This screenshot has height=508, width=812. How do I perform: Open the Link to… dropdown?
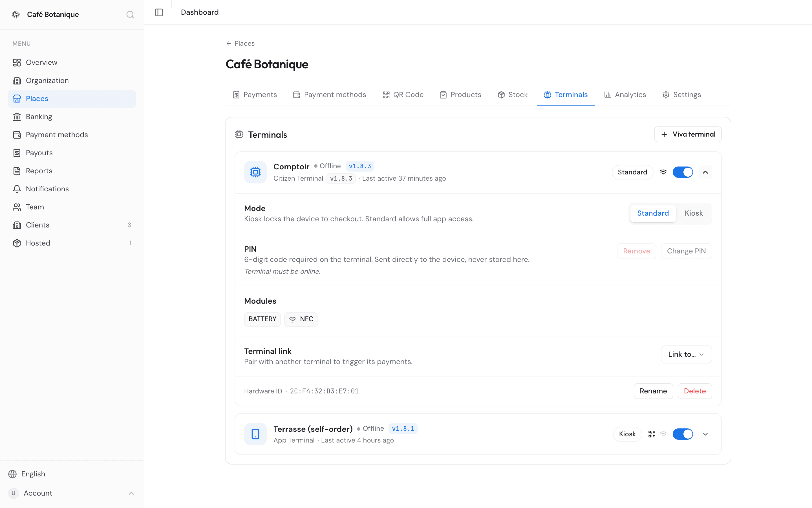686,354
